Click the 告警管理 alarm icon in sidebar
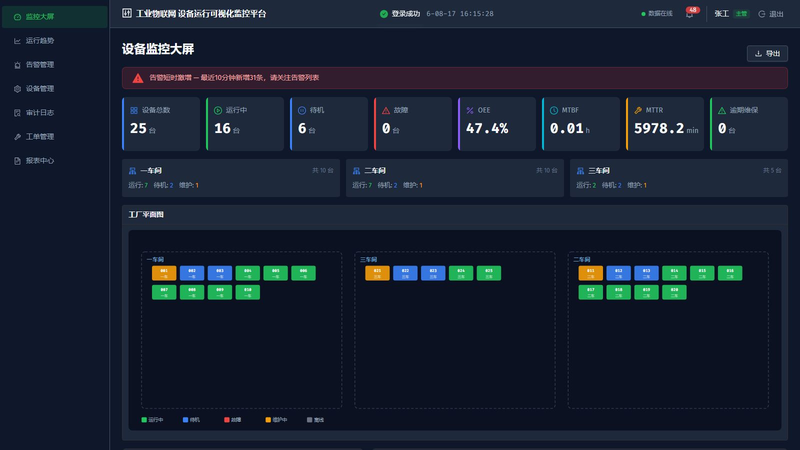 pyautogui.click(x=17, y=65)
